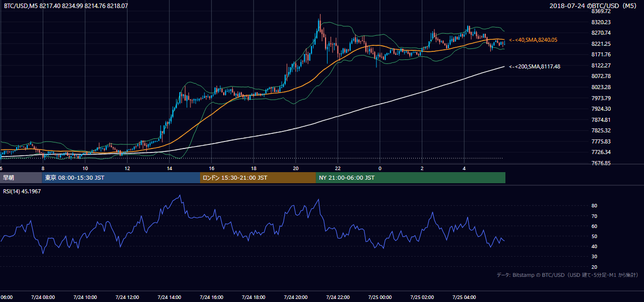The width and height of the screenshot is (644, 302).
Task: Click hour tick 20 under price chart
Action: tap(295, 168)
